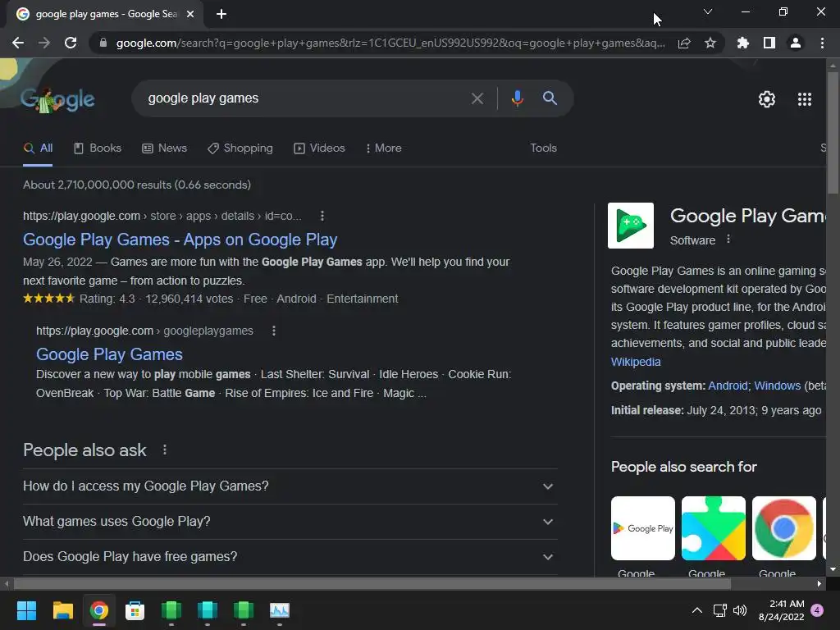Click the Google Play Games logo image
840x630 pixels.
[x=631, y=226]
